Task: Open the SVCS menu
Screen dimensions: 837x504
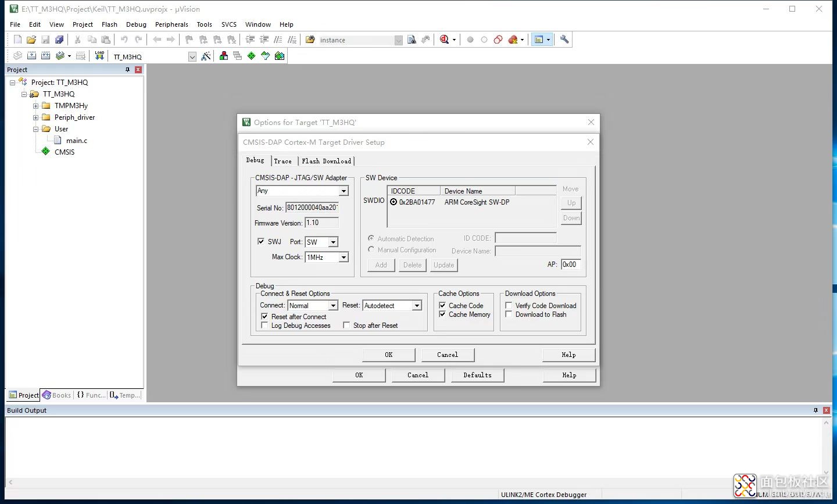Action: tap(229, 24)
